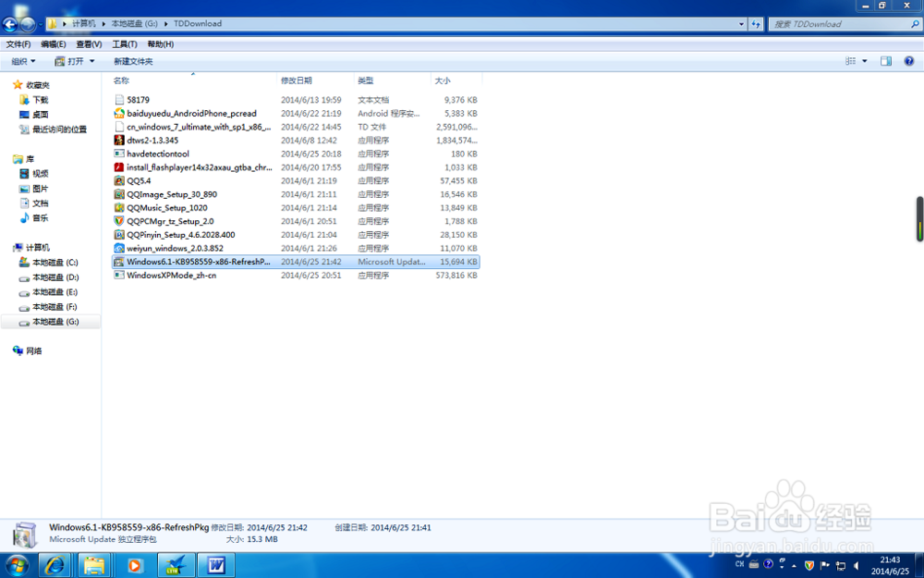
Task: Click the Forward navigation arrow
Action: pyautogui.click(x=28, y=24)
